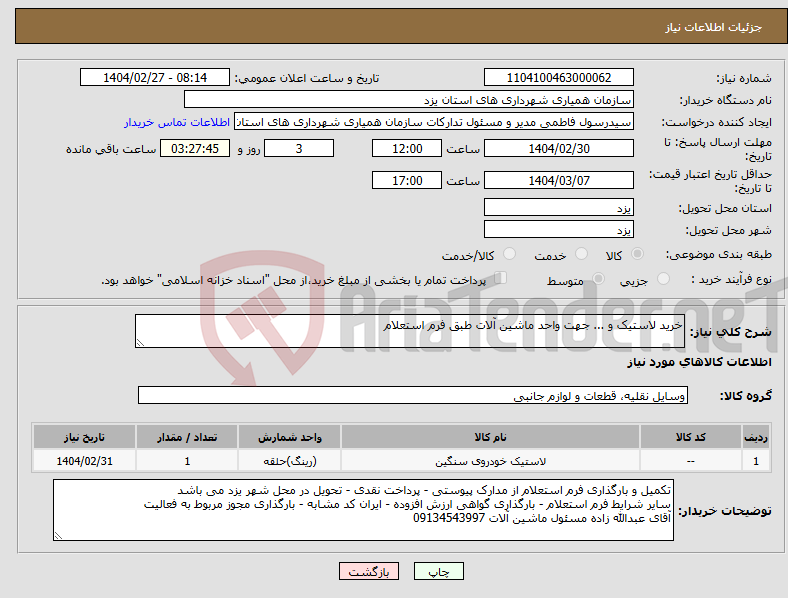This screenshot has width=788, height=598.
Task: Click the need date cell 1404/02/31
Action: click(84, 461)
